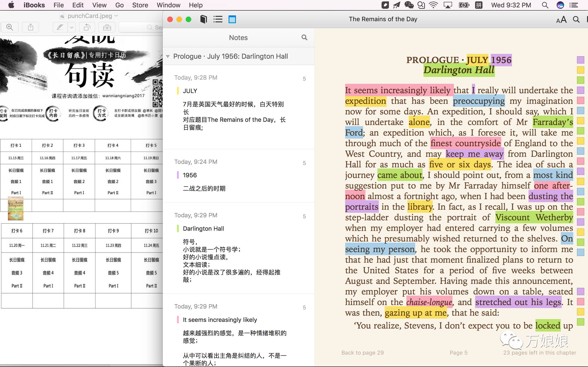This screenshot has height=367, width=588.
Task: Show the Markup Toolbar toolbox icon in Preview
Action: click(x=107, y=27)
